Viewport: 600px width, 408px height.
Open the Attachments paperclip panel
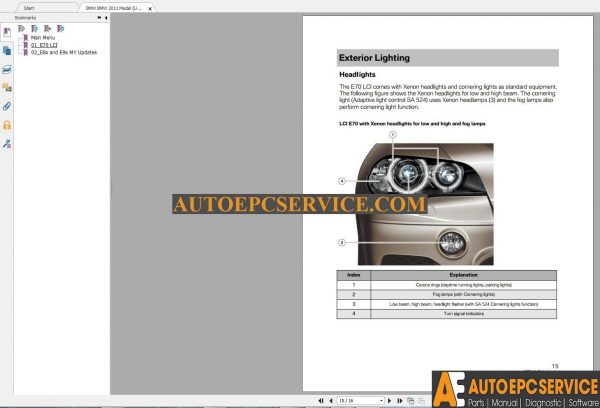pyautogui.click(x=7, y=106)
